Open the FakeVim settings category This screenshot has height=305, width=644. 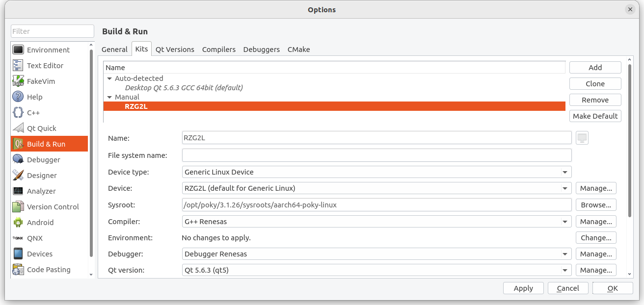click(41, 81)
